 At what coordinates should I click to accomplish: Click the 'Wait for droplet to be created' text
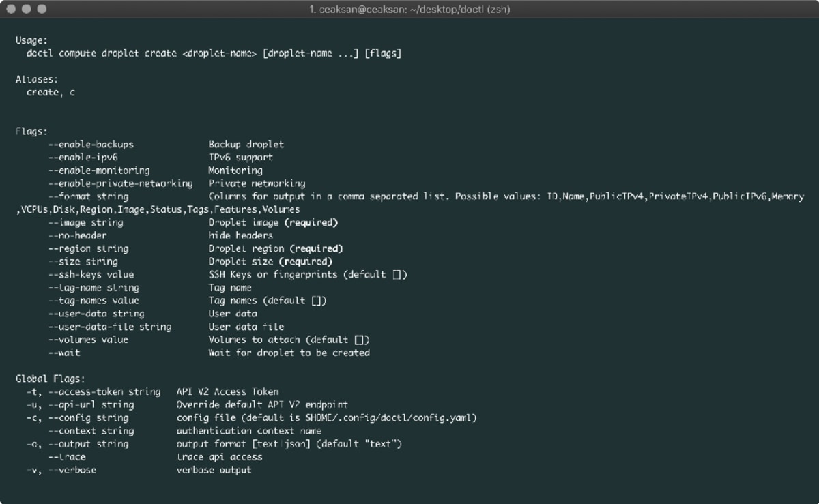click(x=289, y=353)
